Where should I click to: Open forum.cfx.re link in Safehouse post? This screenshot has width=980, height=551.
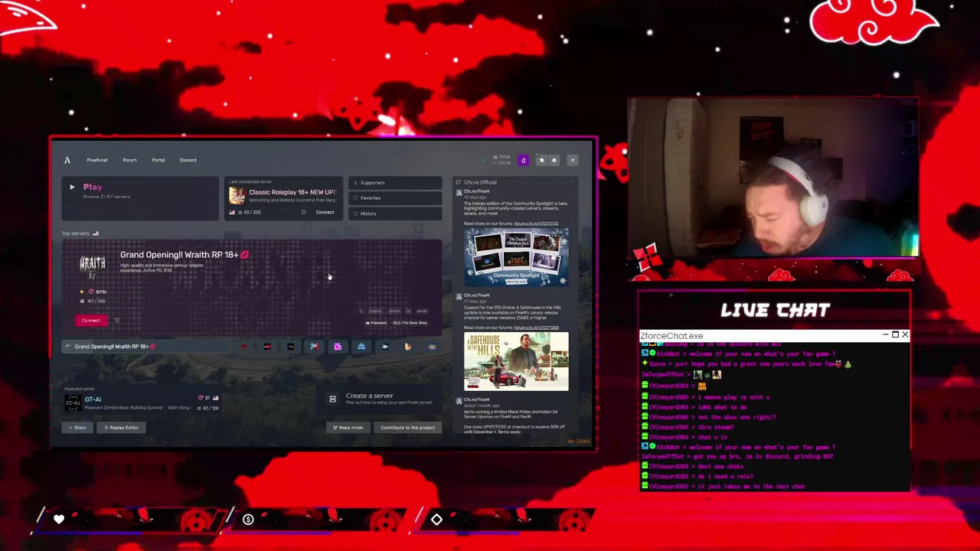pos(536,328)
